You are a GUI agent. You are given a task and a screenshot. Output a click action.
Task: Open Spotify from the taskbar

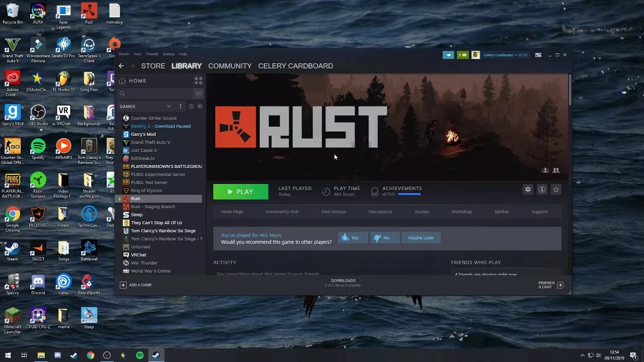coord(140,355)
